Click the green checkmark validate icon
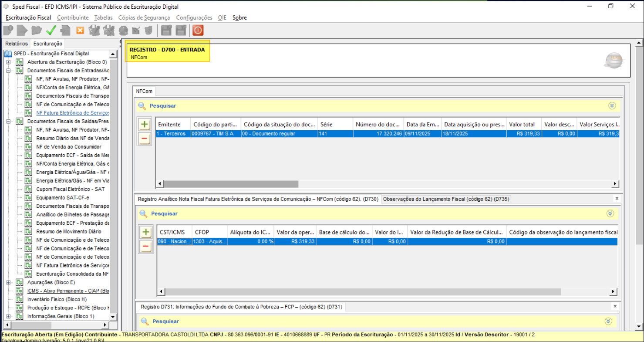Viewport: 644px width, 342px height. click(51, 30)
